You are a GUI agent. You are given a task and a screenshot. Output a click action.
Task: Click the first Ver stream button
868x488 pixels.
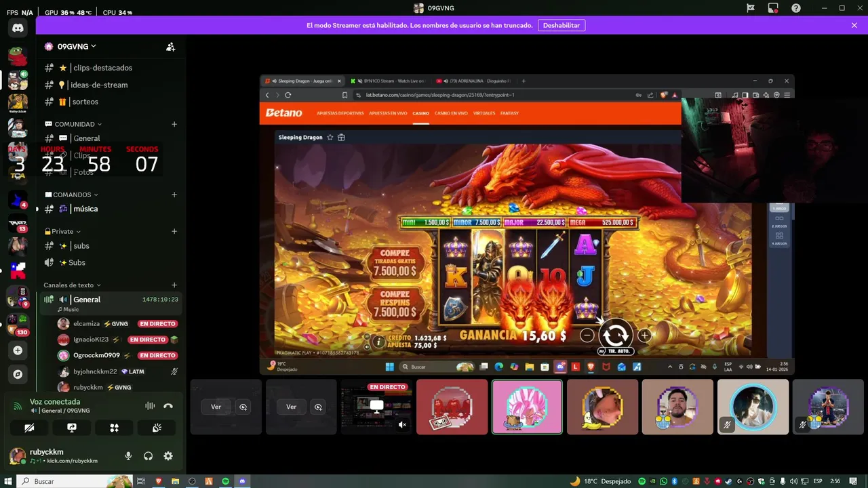click(216, 407)
